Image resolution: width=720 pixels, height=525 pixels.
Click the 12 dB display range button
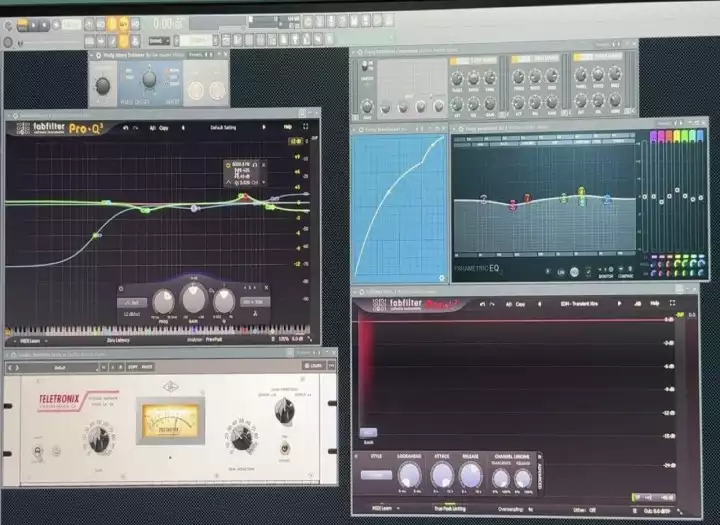click(295, 141)
